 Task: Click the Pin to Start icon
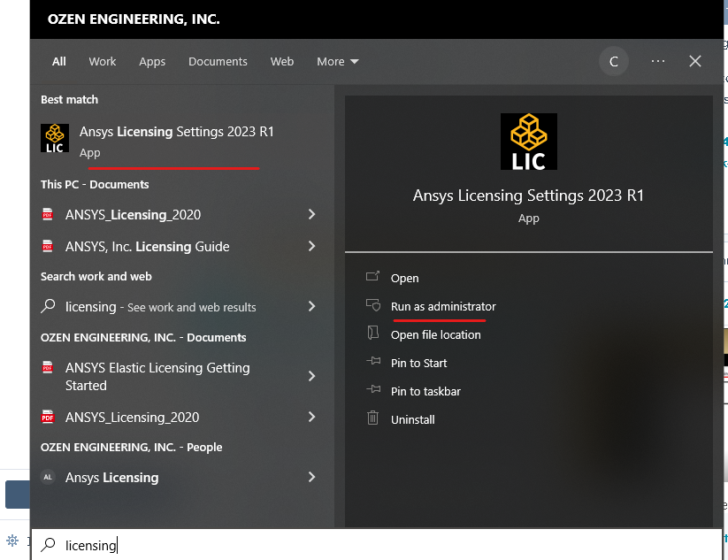pos(376,363)
